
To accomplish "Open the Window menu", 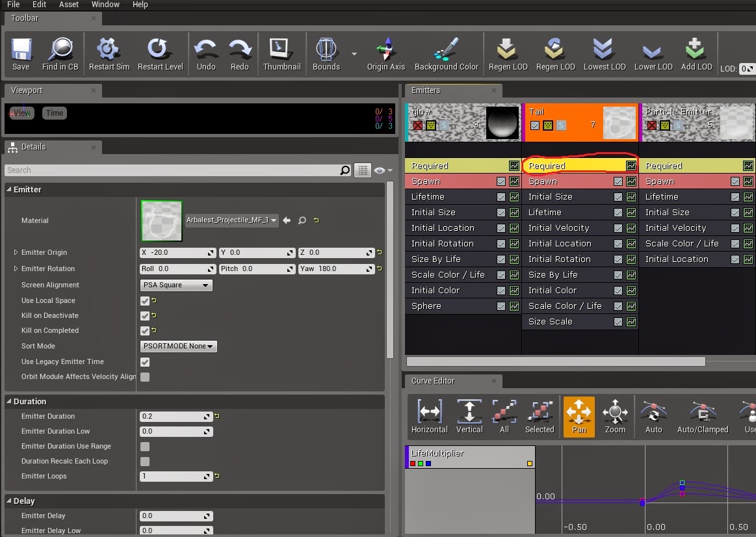I will click(105, 5).
